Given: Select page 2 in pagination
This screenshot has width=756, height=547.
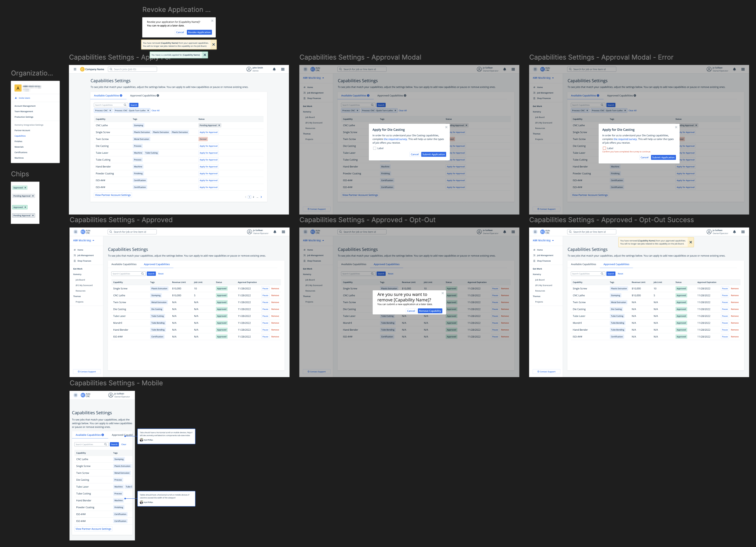Looking at the screenshot, I should [253, 197].
